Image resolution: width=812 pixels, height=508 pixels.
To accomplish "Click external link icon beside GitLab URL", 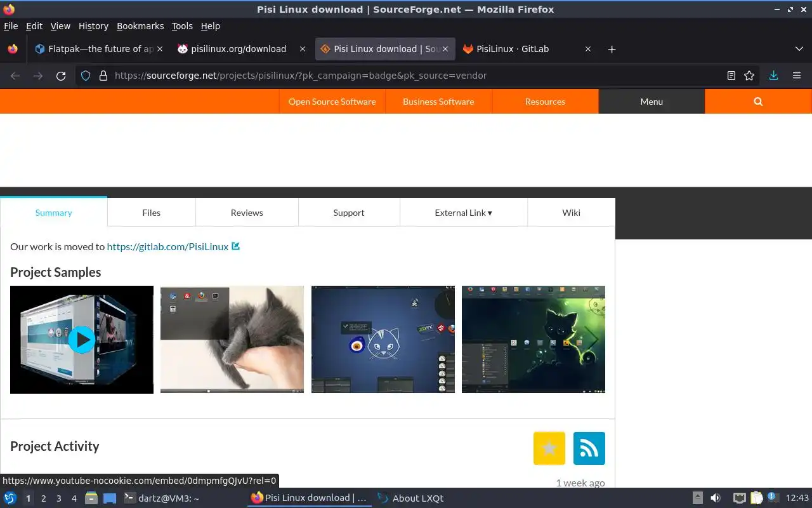I will point(236,246).
